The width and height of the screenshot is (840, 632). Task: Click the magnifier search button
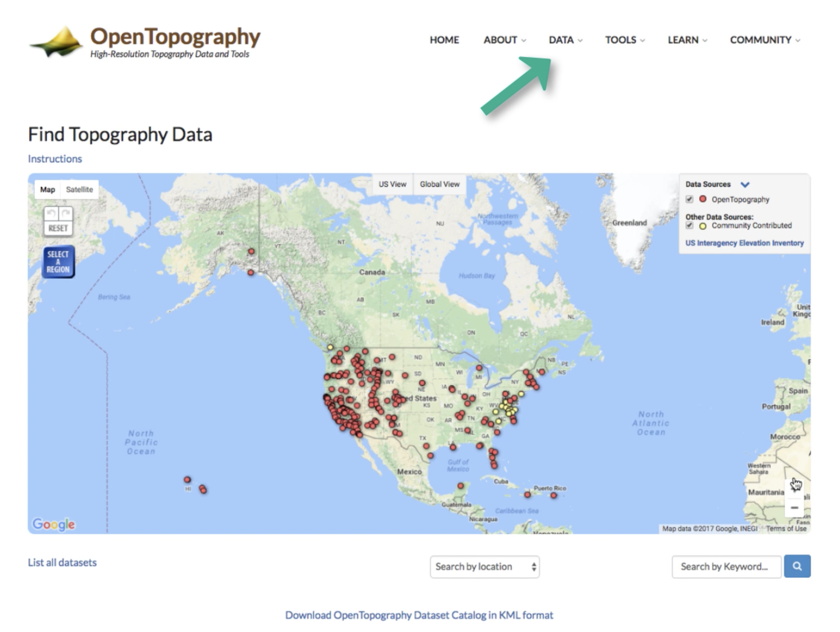pyautogui.click(x=797, y=566)
